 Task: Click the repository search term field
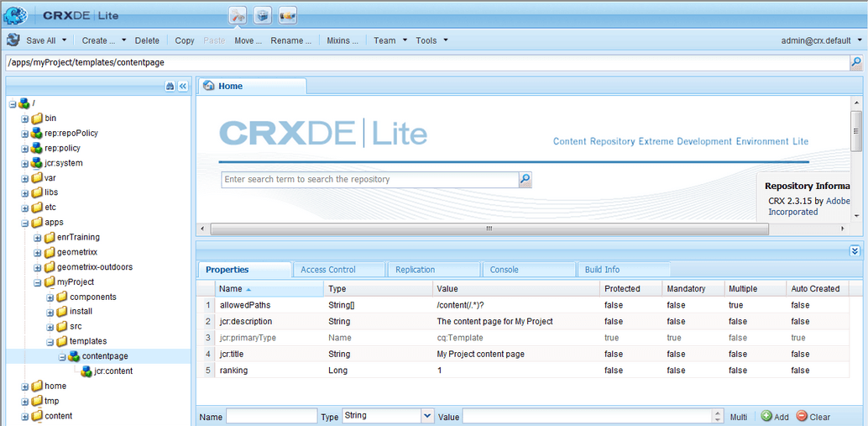pyautogui.click(x=370, y=180)
